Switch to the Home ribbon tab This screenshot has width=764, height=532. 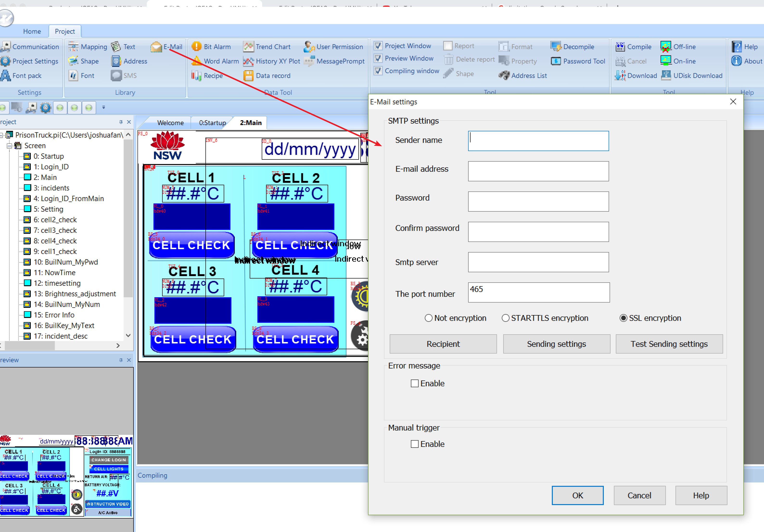[x=32, y=31]
